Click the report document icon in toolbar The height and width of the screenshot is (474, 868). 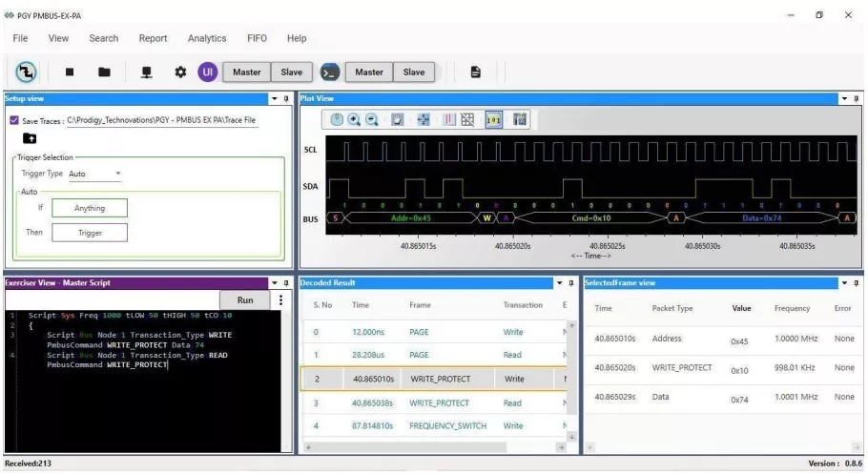[474, 72]
